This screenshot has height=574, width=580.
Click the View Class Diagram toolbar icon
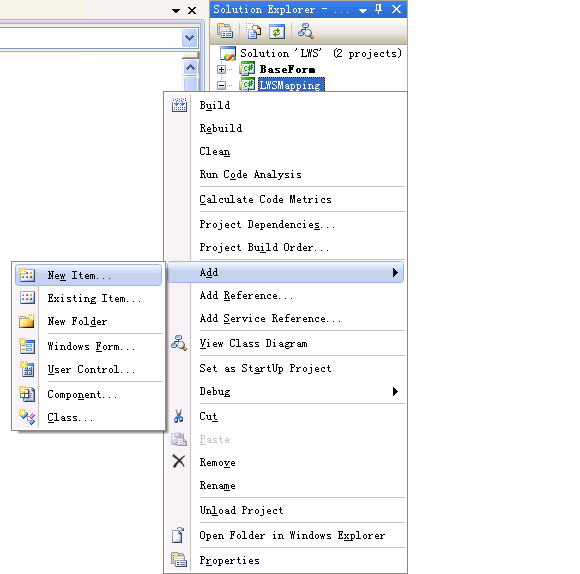(x=306, y=31)
